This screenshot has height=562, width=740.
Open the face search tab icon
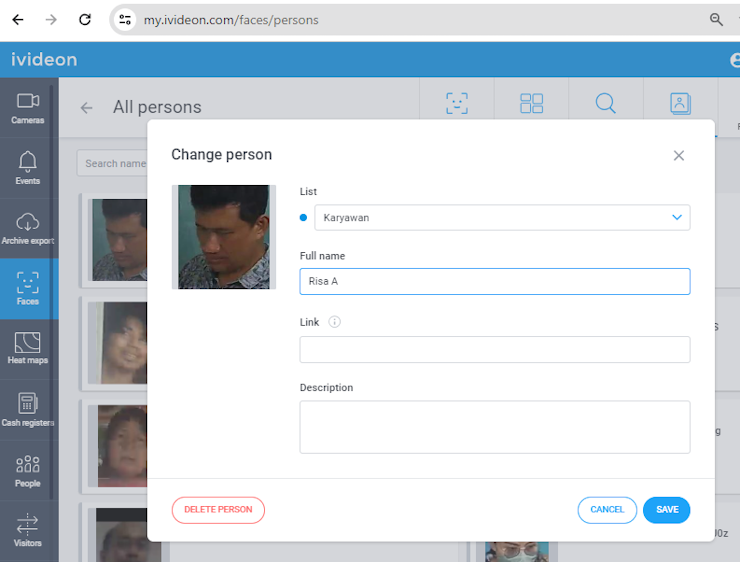point(605,103)
